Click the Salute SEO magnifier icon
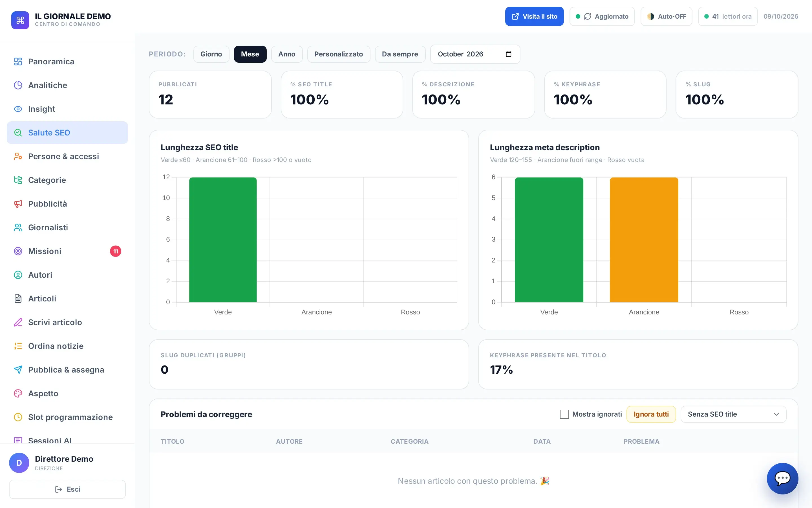The width and height of the screenshot is (812, 508). (18, 133)
